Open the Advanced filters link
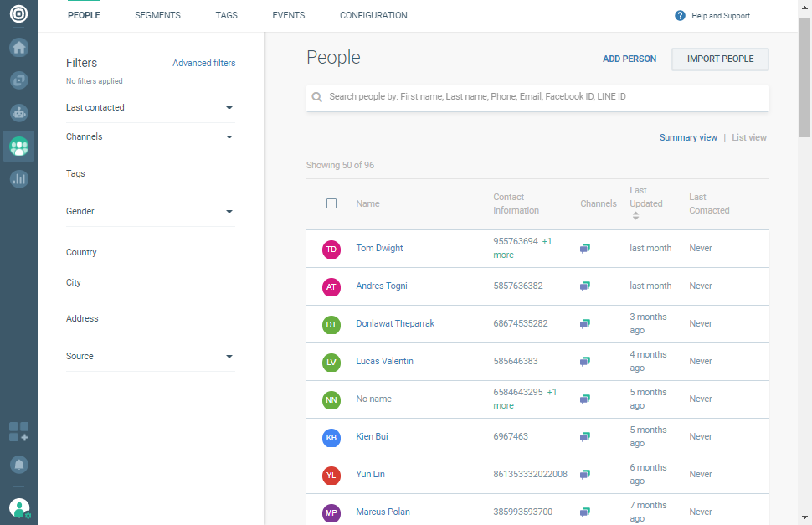Image resolution: width=812 pixels, height=525 pixels. tap(203, 63)
